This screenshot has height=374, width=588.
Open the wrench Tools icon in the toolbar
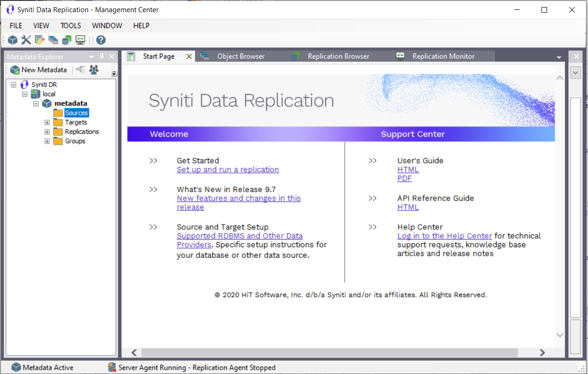[25, 39]
